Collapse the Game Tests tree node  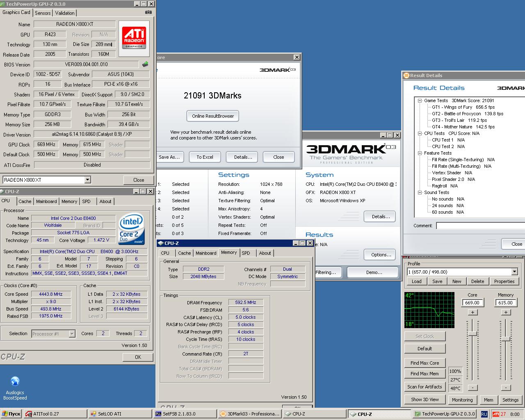(x=420, y=100)
